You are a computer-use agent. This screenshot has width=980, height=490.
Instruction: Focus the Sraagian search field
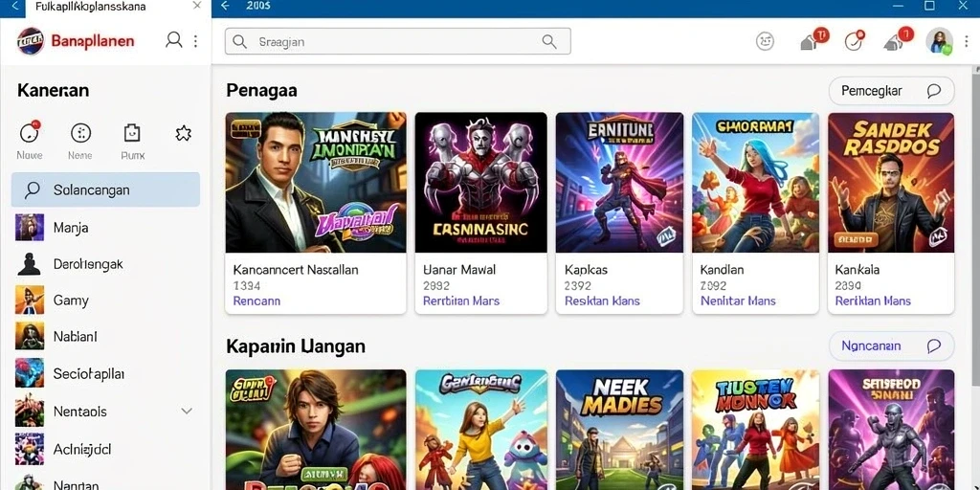coord(397,41)
